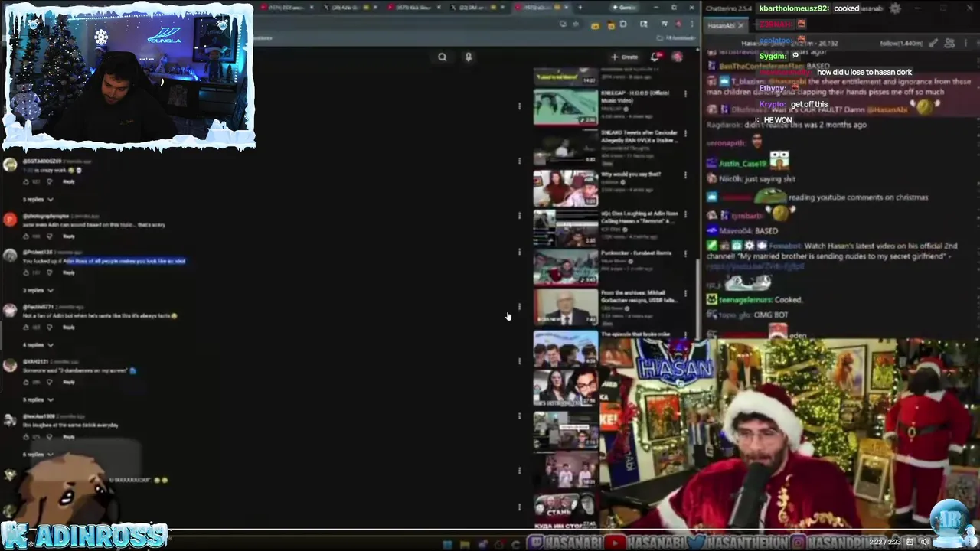Click chat message 'get off this'

pos(809,104)
